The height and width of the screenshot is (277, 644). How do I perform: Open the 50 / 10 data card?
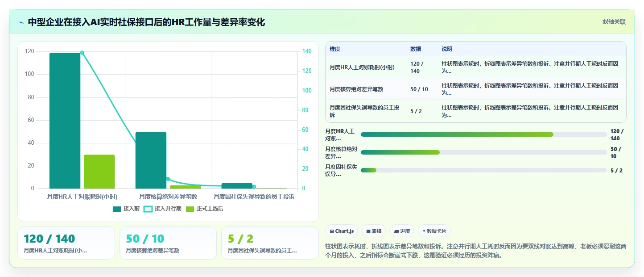coord(168,243)
